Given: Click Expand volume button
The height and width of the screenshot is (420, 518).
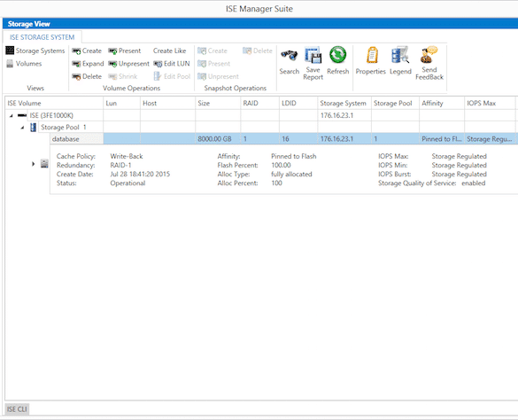Looking at the screenshot, I should point(88,64).
